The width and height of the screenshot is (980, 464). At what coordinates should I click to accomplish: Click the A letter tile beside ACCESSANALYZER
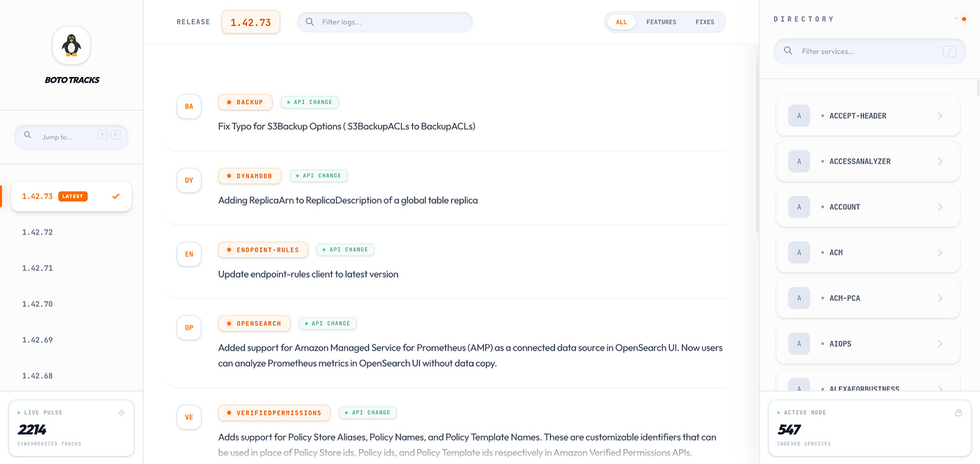click(799, 162)
